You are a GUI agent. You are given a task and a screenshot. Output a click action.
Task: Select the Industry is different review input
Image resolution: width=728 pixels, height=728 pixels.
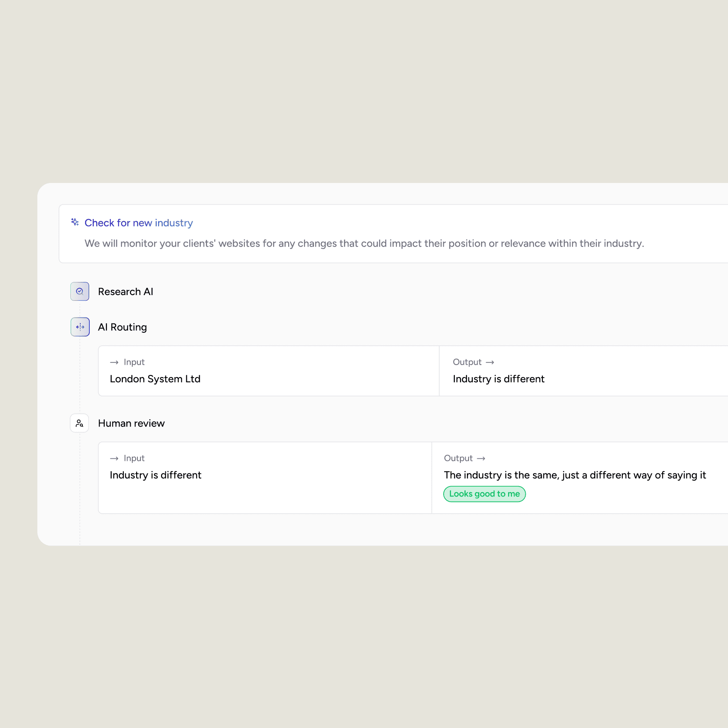point(155,475)
